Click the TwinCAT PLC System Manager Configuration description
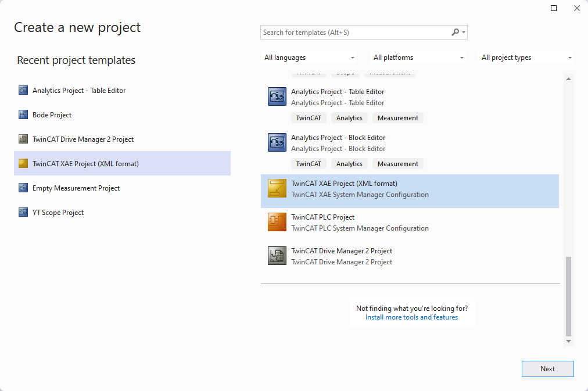This screenshot has width=588, height=391. tap(360, 228)
